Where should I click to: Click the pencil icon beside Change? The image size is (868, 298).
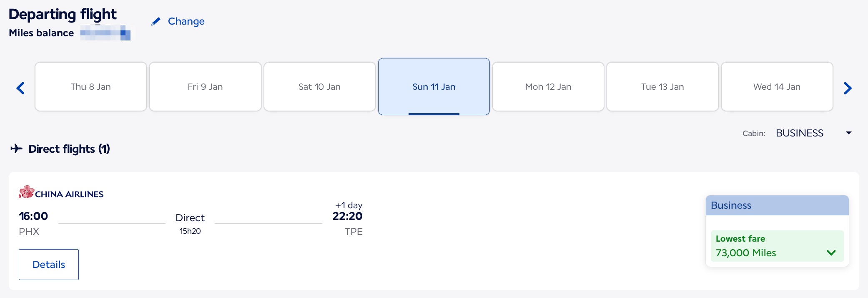pyautogui.click(x=156, y=21)
